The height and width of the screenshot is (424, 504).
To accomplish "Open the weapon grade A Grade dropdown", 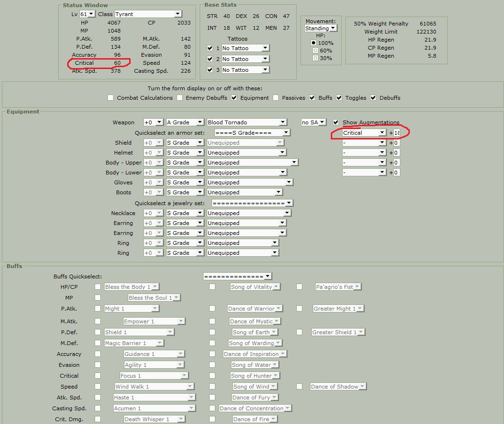I will pos(185,122).
